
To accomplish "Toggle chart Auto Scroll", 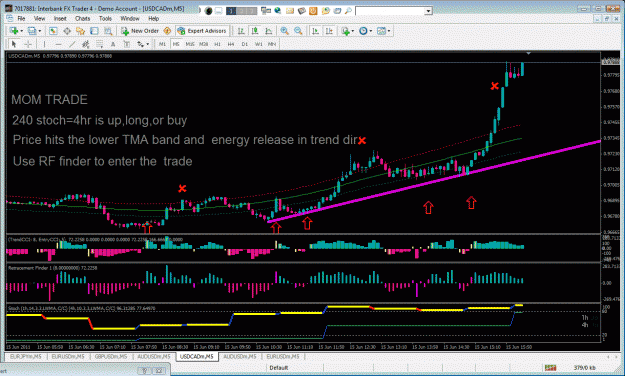I will click(315, 31).
